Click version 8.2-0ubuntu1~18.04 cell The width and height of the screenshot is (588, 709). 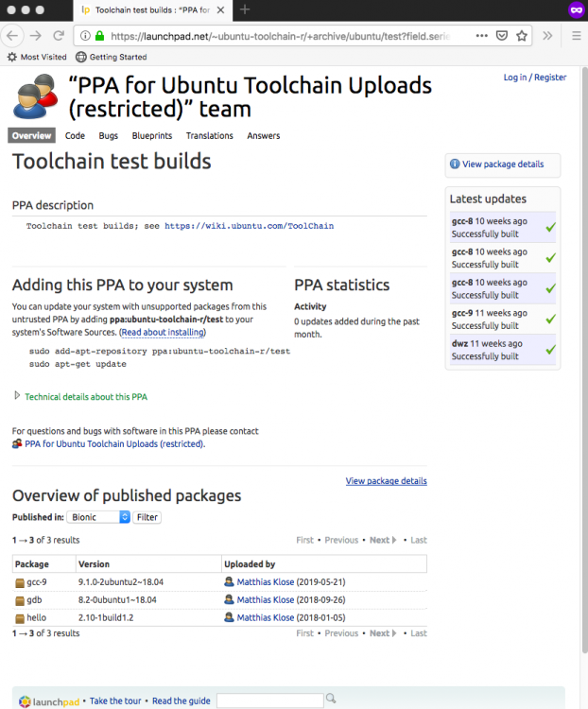(117, 599)
